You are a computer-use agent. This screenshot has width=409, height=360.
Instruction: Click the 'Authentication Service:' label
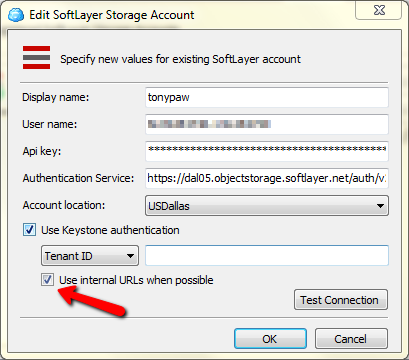point(78,178)
